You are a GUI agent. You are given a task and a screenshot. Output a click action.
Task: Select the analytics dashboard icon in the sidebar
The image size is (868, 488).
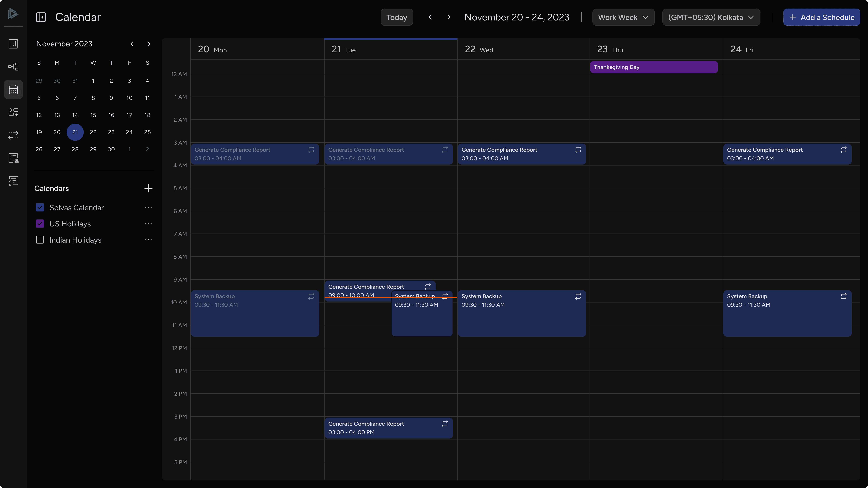[13, 44]
